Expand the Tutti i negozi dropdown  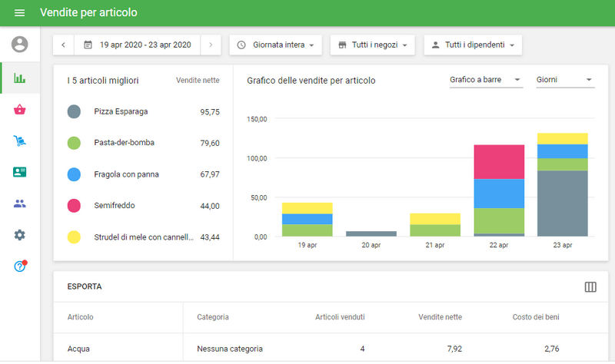pyautogui.click(x=373, y=45)
